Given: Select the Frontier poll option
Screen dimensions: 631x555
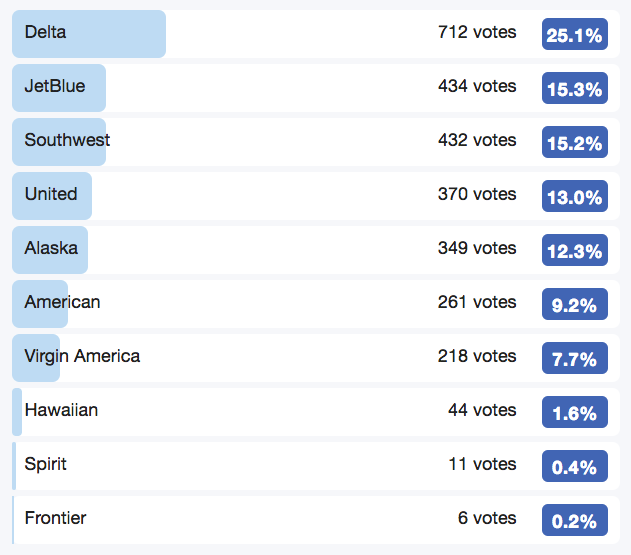Looking at the screenshot, I should tap(316, 520).
